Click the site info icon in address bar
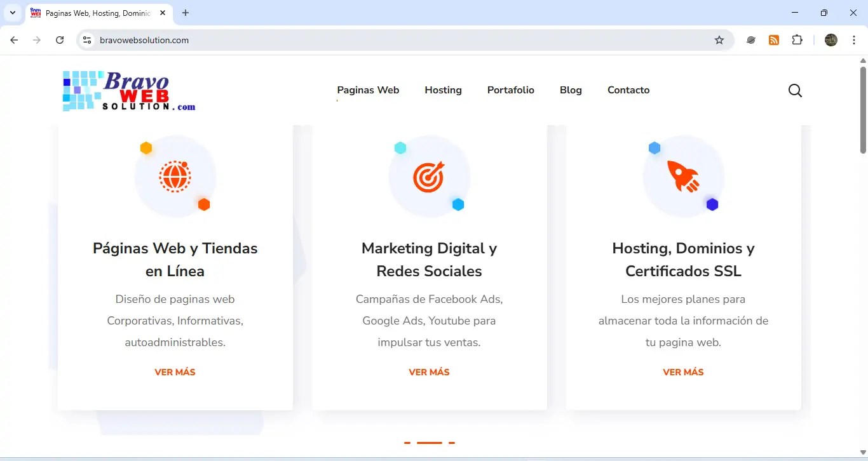Viewport: 868px width, 461px height. (86, 39)
